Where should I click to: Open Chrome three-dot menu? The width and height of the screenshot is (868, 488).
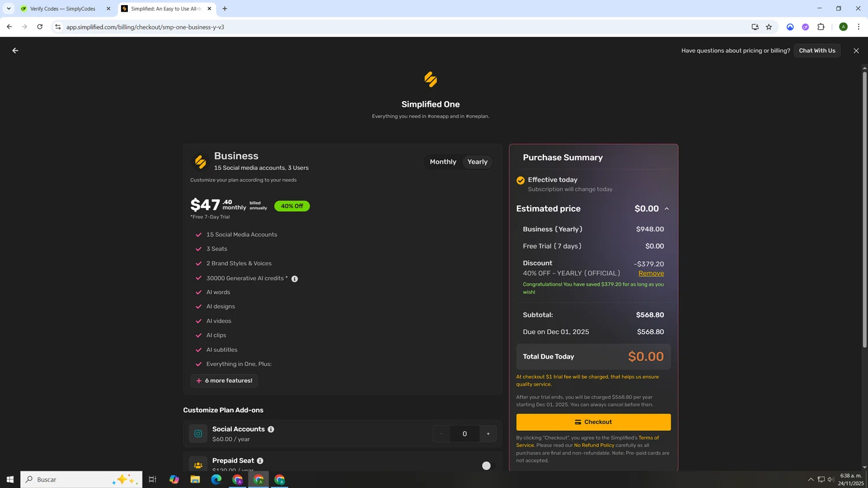coord(858,27)
